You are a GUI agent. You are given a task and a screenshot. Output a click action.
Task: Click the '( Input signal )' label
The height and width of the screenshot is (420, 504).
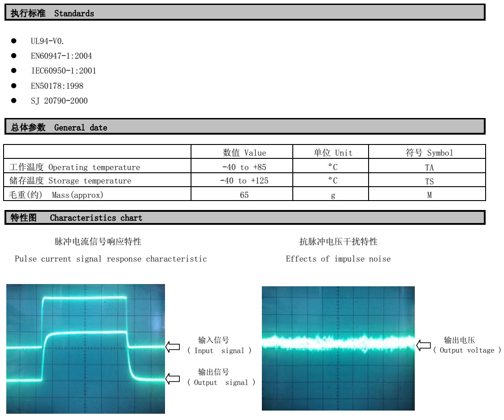[220, 350]
